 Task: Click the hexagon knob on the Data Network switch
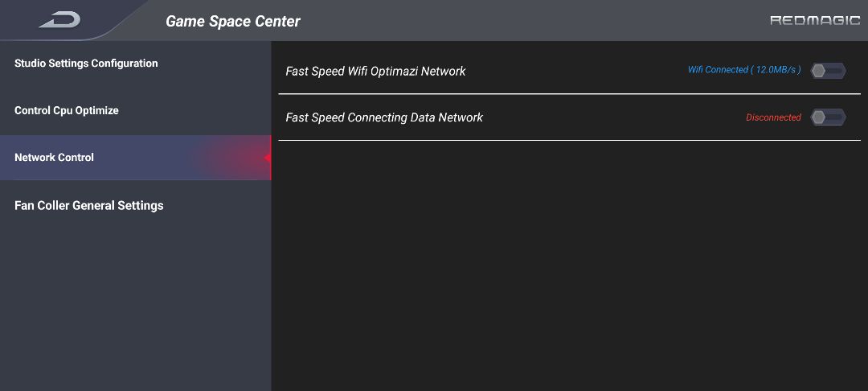click(x=818, y=117)
